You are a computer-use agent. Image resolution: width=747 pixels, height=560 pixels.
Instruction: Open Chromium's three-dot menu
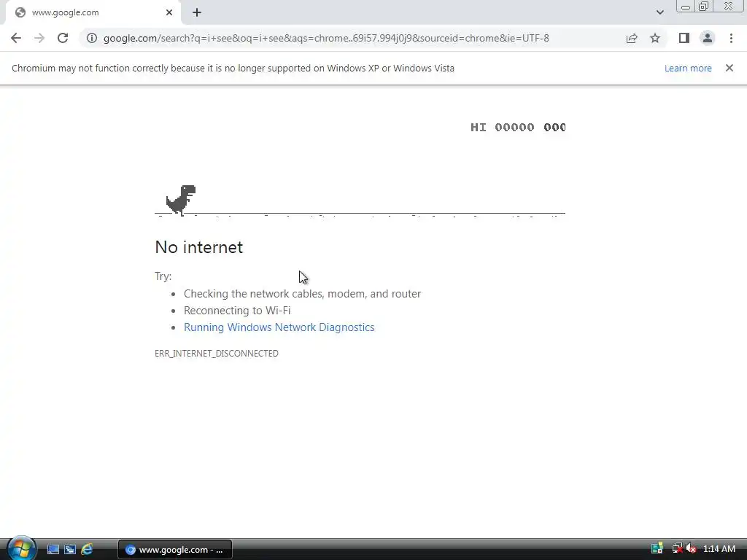pyautogui.click(x=731, y=38)
